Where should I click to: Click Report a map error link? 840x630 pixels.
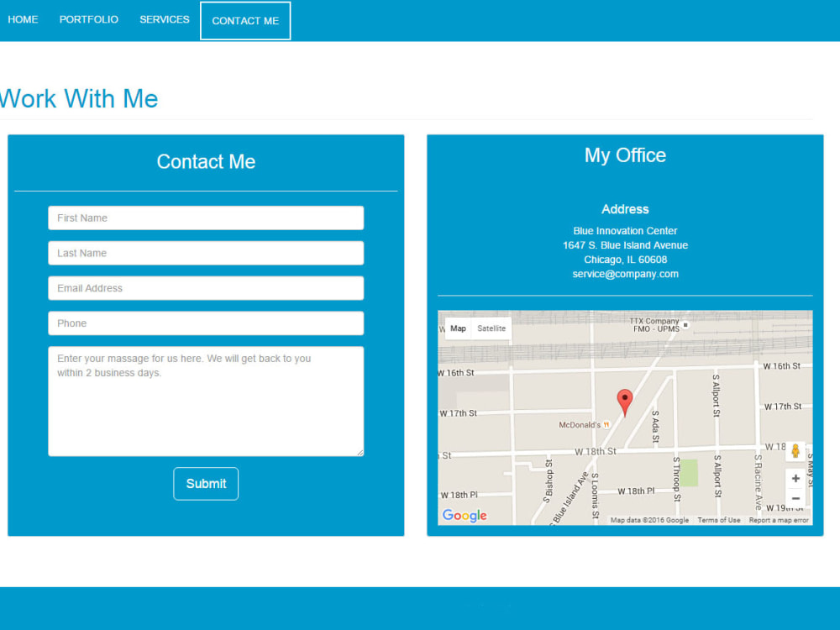779,520
